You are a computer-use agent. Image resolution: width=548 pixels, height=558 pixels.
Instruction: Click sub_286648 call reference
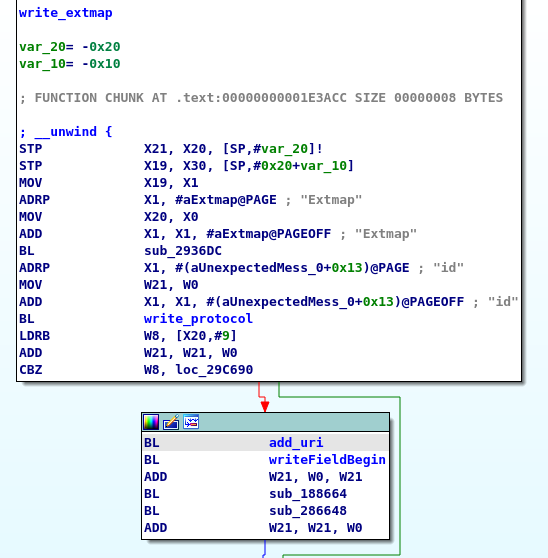tap(308, 511)
